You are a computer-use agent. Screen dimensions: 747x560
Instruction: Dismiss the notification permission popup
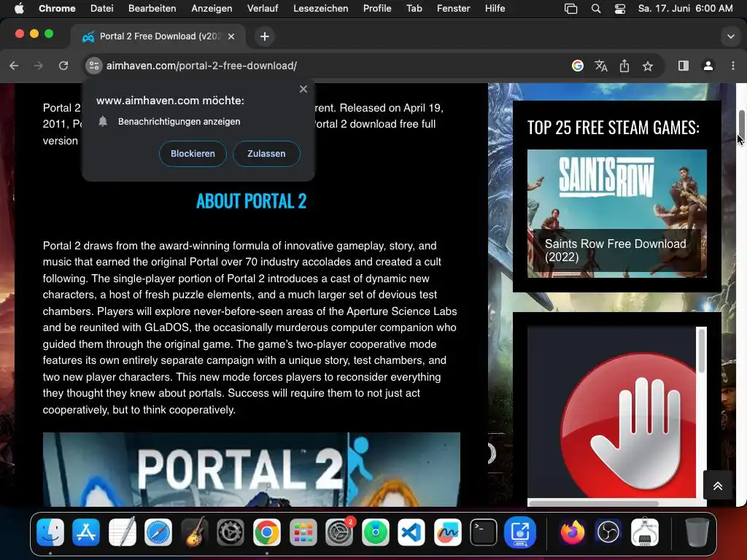303,89
